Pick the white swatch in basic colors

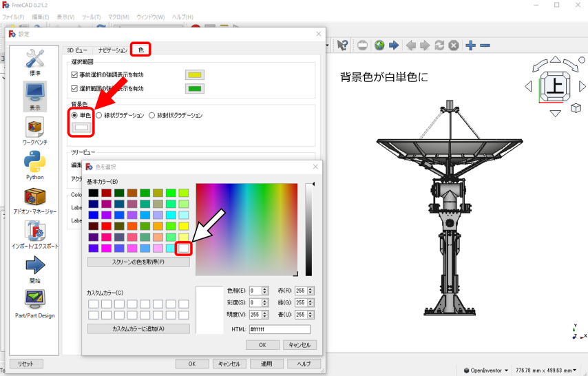(184, 248)
